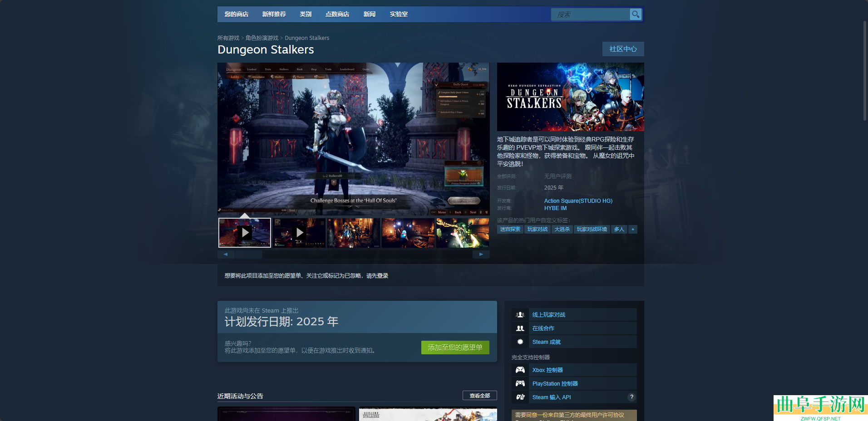Screen dimensions: 868x421
Task: Select the fourth screenshot thumbnail
Action: [408, 233]
